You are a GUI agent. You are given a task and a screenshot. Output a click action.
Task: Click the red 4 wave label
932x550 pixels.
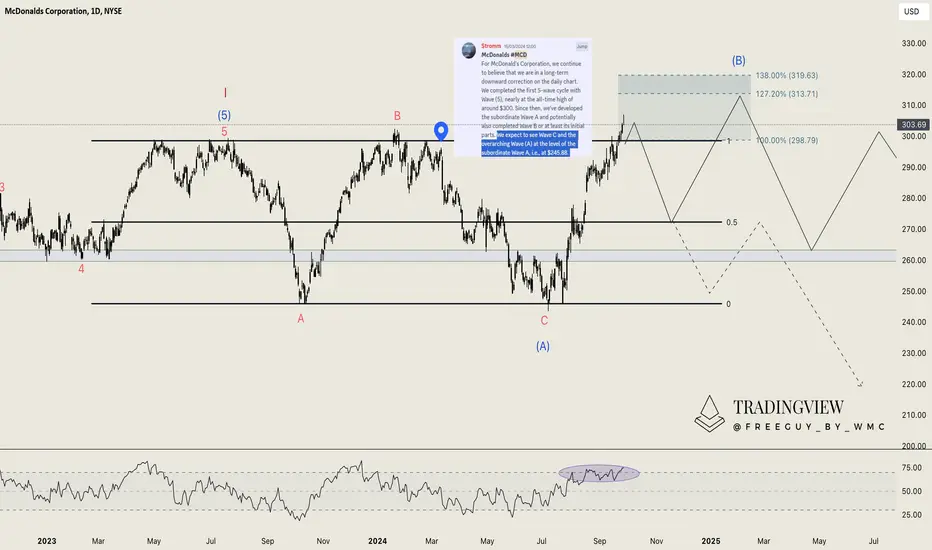(x=81, y=269)
